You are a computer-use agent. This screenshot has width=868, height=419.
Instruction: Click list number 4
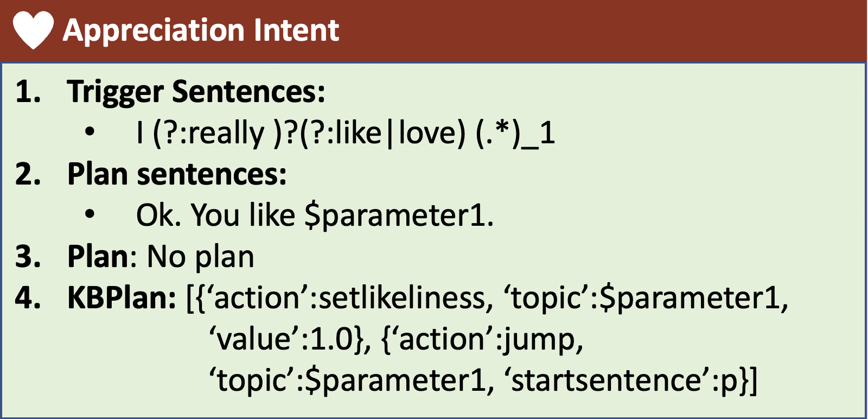[28, 298]
